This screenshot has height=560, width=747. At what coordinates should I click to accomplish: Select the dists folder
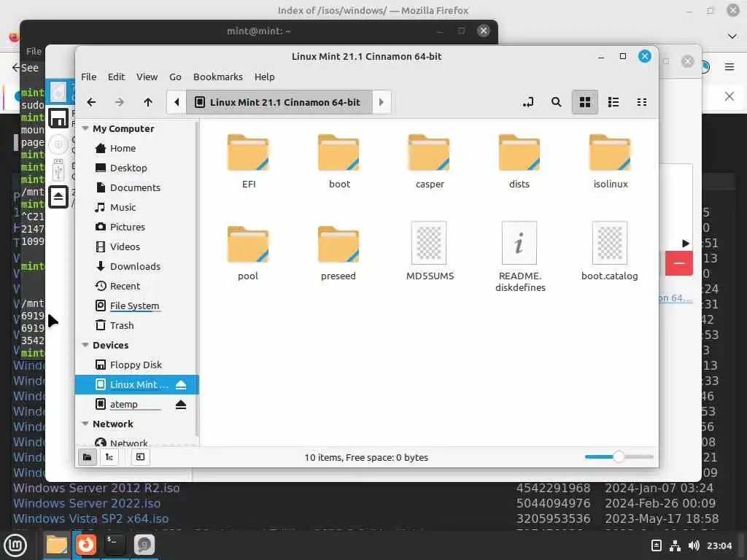click(519, 161)
